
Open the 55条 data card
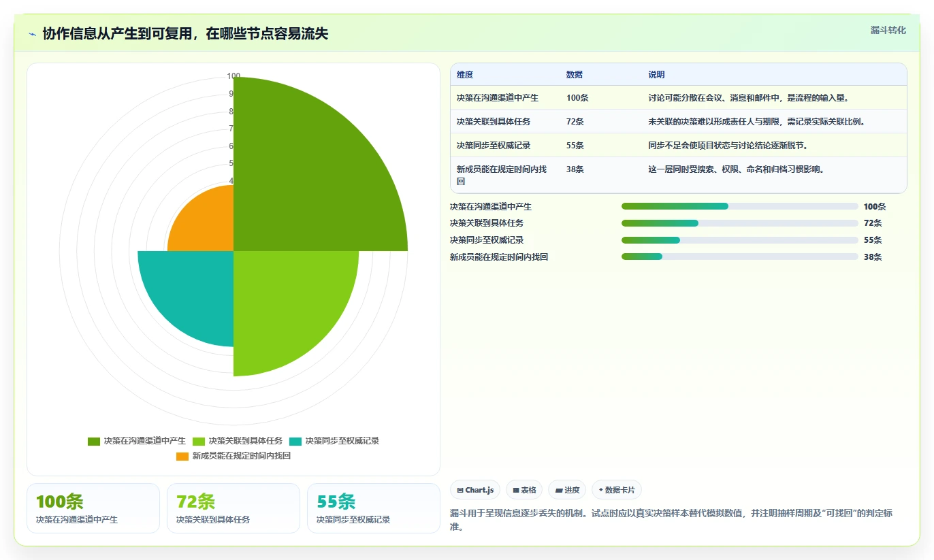pos(374,508)
